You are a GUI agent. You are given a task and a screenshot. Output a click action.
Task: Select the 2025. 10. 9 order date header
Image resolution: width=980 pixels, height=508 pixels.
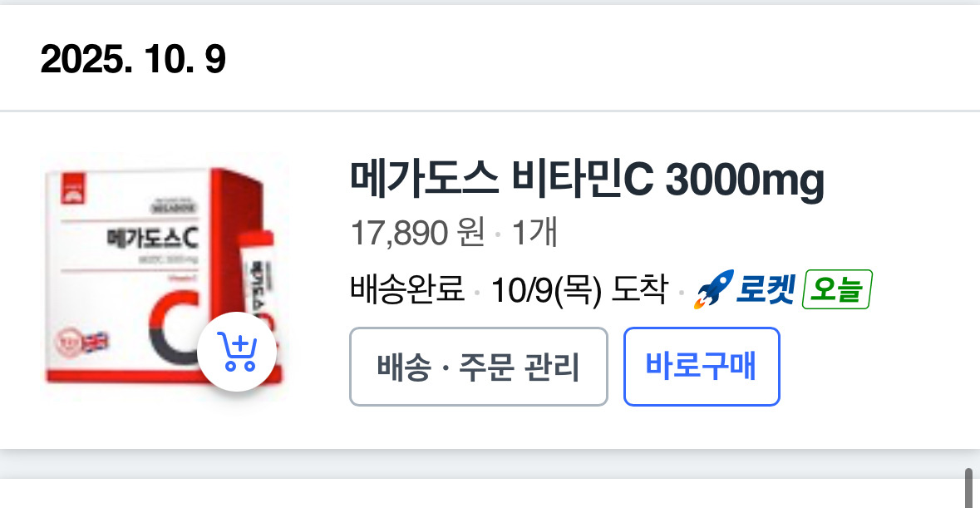[133, 60]
